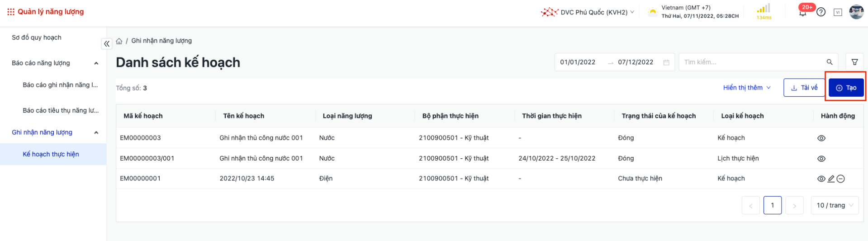Click the notification bell icon
Screen dimensions: 868x241
pyautogui.click(x=802, y=13)
